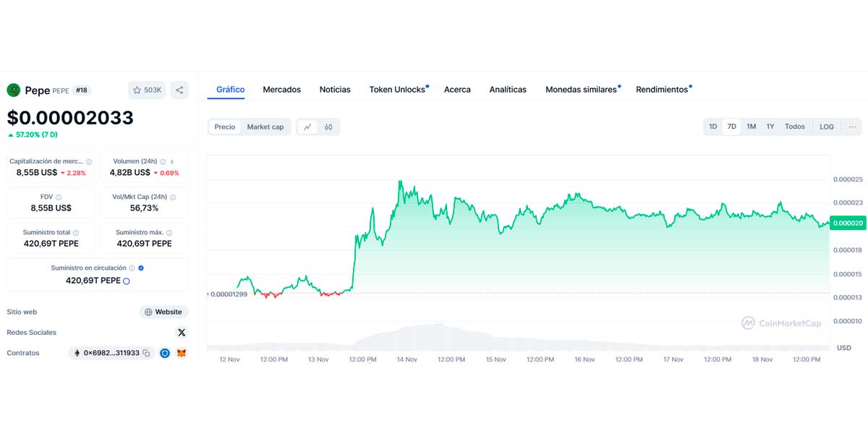Open the Token Unlocks tab
The width and height of the screenshot is (868, 434).
(397, 90)
